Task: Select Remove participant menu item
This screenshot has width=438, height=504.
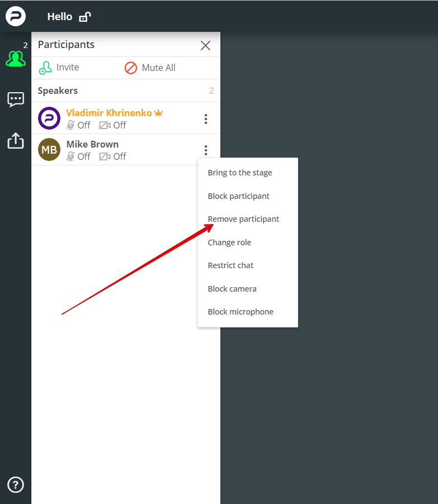Action: click(x=243, y=219)
